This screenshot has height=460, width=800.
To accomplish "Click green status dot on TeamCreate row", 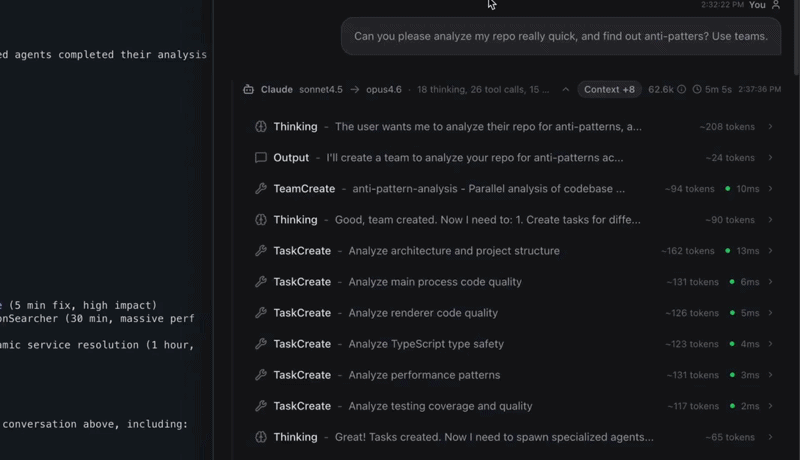I will coord(728,189).
